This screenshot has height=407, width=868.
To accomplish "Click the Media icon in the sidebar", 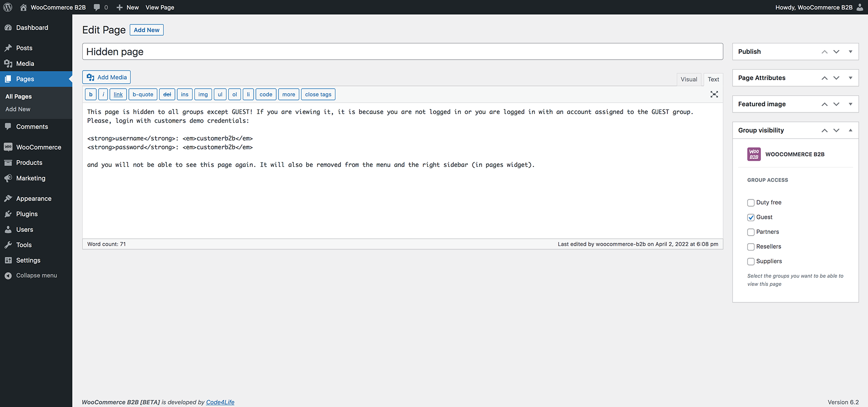I will [x=8, y=64].
